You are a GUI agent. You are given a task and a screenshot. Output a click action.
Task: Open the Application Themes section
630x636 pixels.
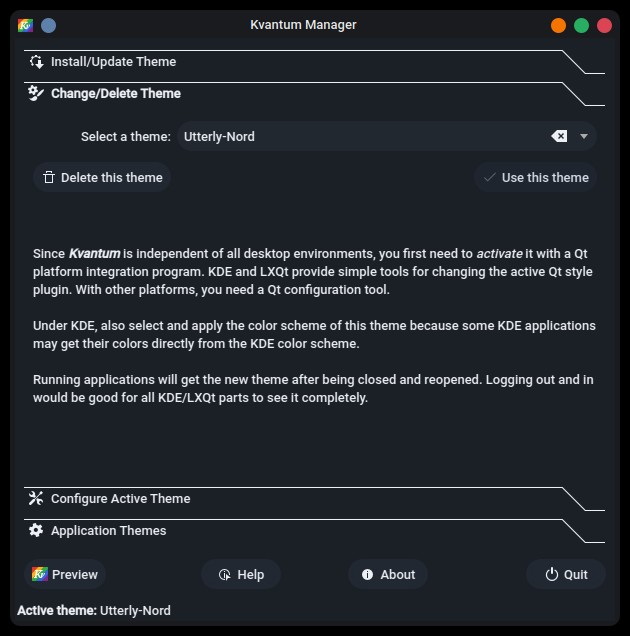[314, 531]
